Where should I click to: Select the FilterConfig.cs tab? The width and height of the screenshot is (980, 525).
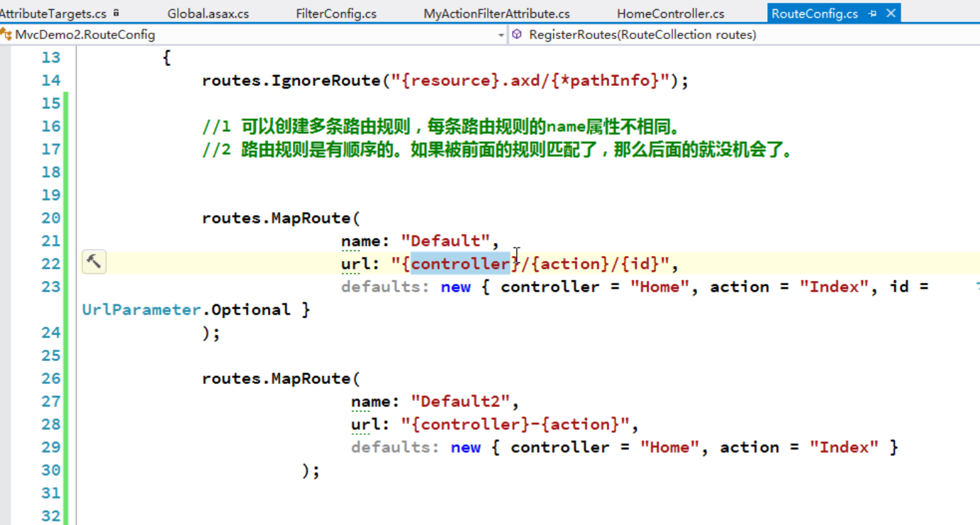click(x=335, y=11)
